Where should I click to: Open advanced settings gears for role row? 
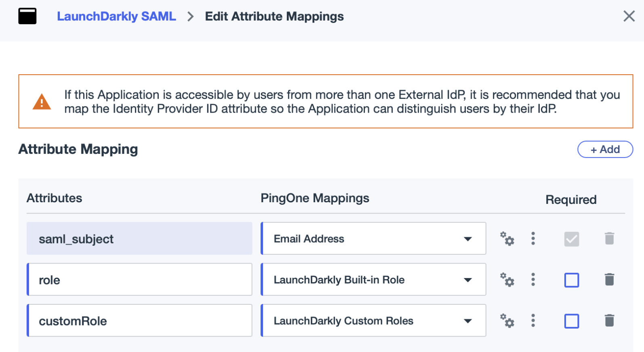[507, 279]
